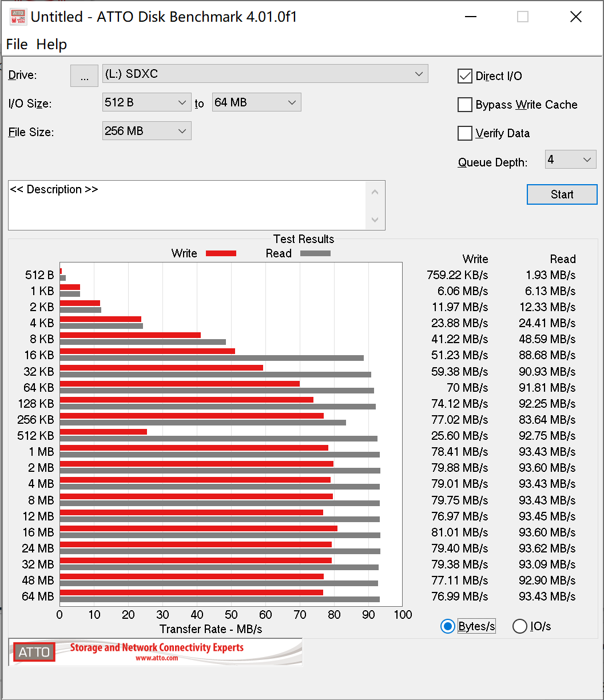The image size is (604, 700).
Task: Click the read value 6.13 MB/s
Action: [550, 291]
